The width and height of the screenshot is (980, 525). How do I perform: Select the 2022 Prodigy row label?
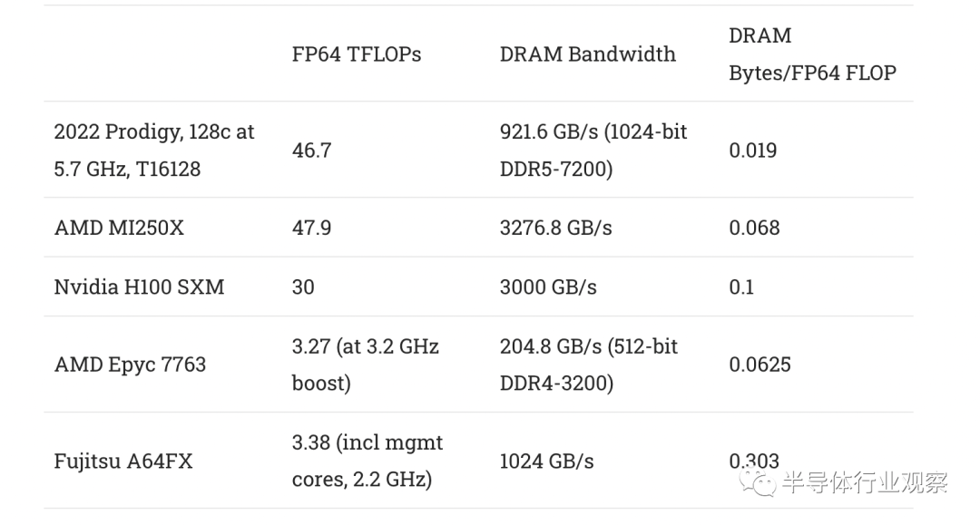(153, 150)
